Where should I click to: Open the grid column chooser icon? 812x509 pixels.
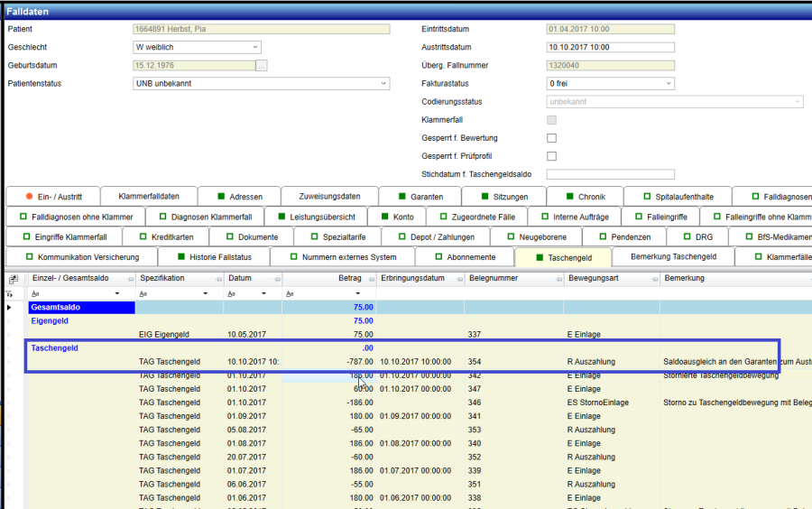pos(14,279)
